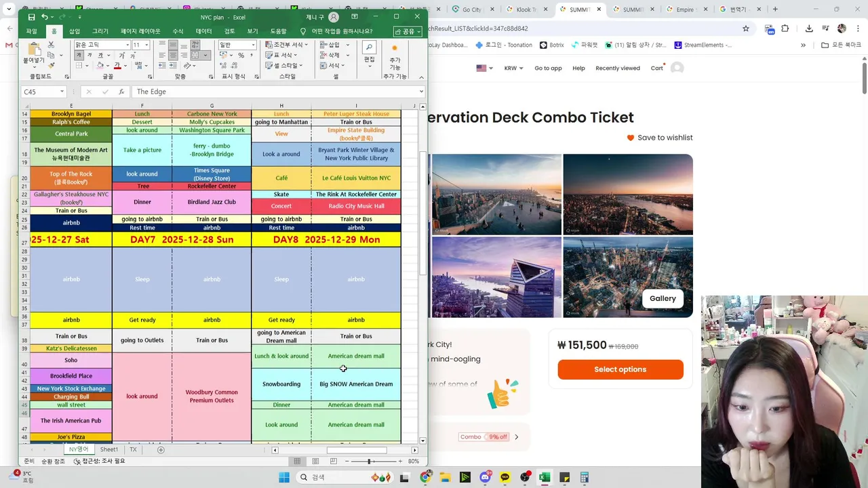This screenshot has width=868, height=488.
Task: Click the Cut scissors icon
Action: click(x=51, y=45)
